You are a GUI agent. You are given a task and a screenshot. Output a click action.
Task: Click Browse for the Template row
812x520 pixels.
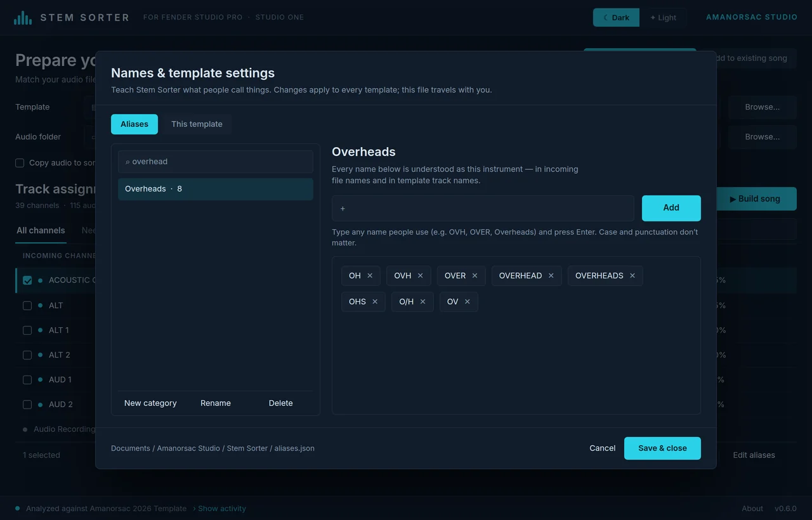tap(763, 107)
